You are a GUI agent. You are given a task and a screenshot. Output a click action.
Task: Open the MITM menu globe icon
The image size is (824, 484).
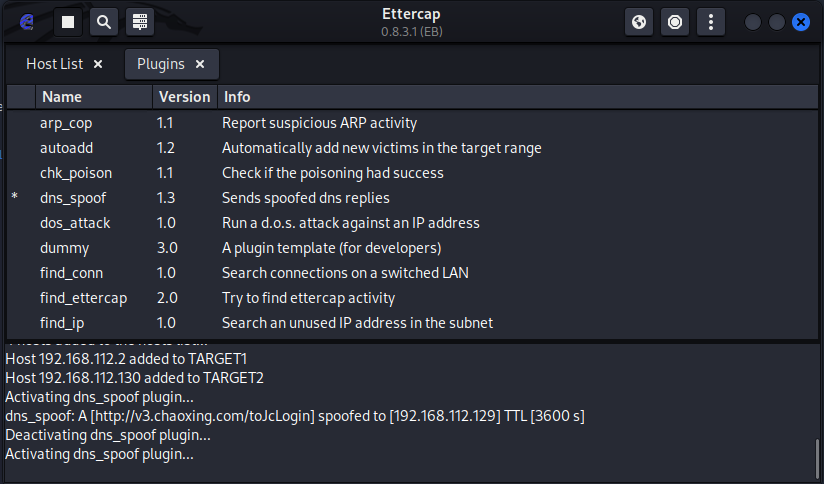click(639, 21)
